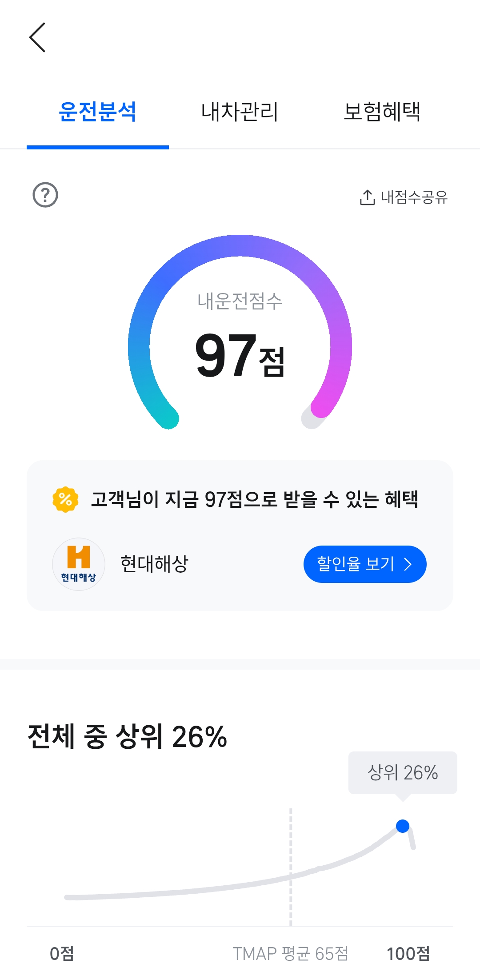The image size is (480, 980).
Task: Open the question mark help icon
Action: (45, 195)
